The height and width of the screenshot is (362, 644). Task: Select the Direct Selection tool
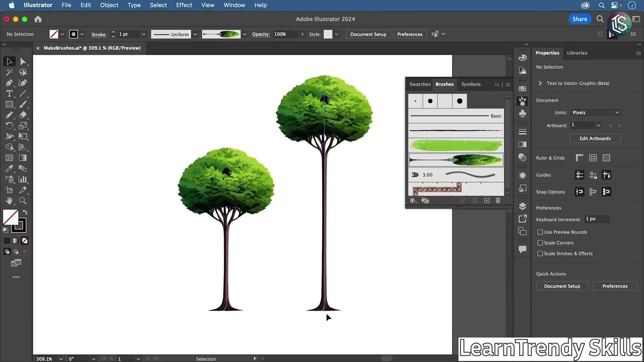(23, 61)
